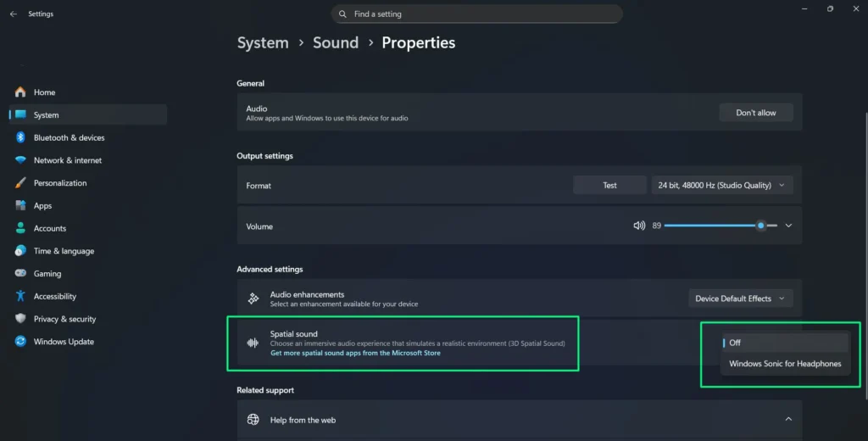Select the Off spatial sound option

735,343
